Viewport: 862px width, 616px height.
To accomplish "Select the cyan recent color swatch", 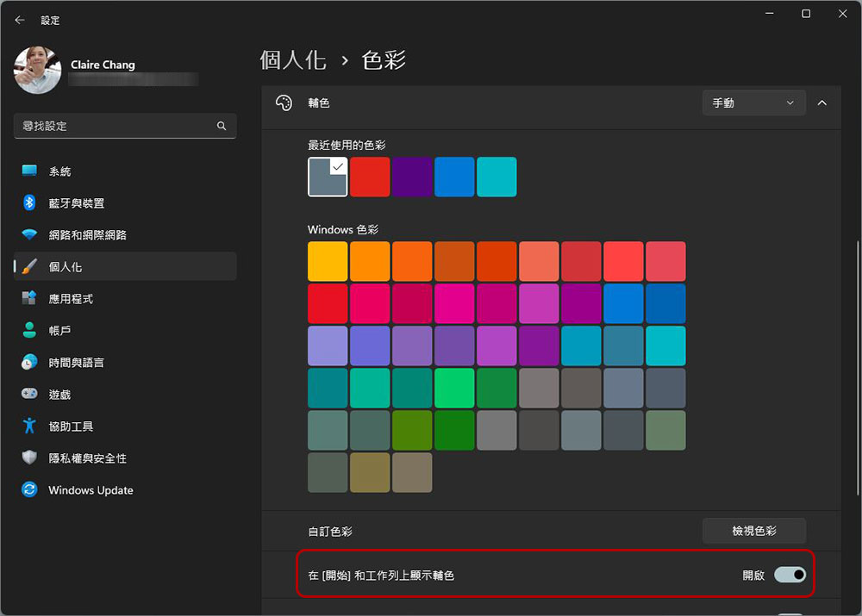I will pos(497,177).
